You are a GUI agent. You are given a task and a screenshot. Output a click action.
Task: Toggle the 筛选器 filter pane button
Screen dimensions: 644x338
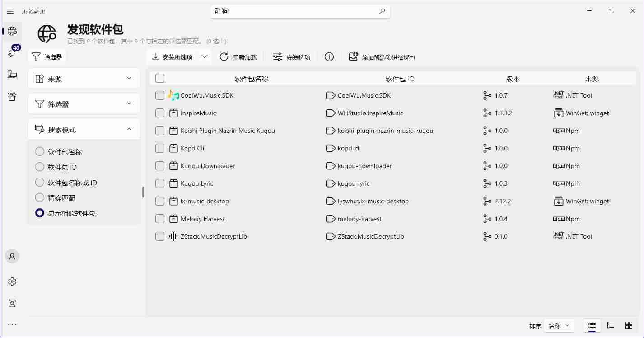click(x=47, y=57)
